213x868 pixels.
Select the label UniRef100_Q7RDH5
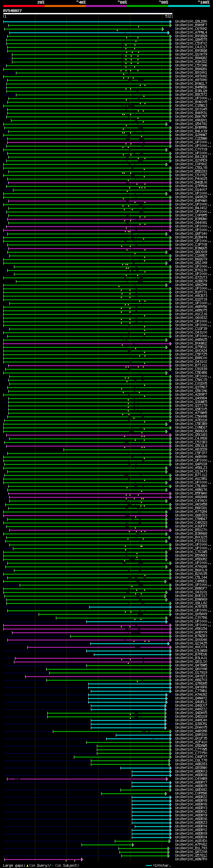(191, 684)
